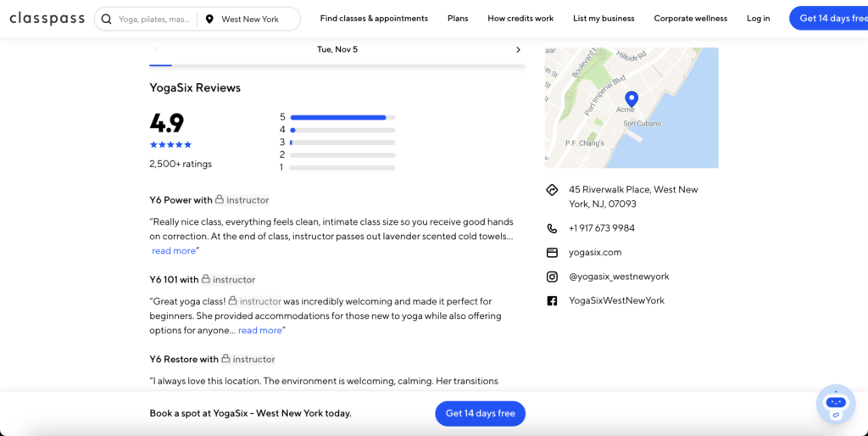Click instructor name in Y6 101 heading
The width and height of the screenshot is (868, 436).
click(234, 280)
